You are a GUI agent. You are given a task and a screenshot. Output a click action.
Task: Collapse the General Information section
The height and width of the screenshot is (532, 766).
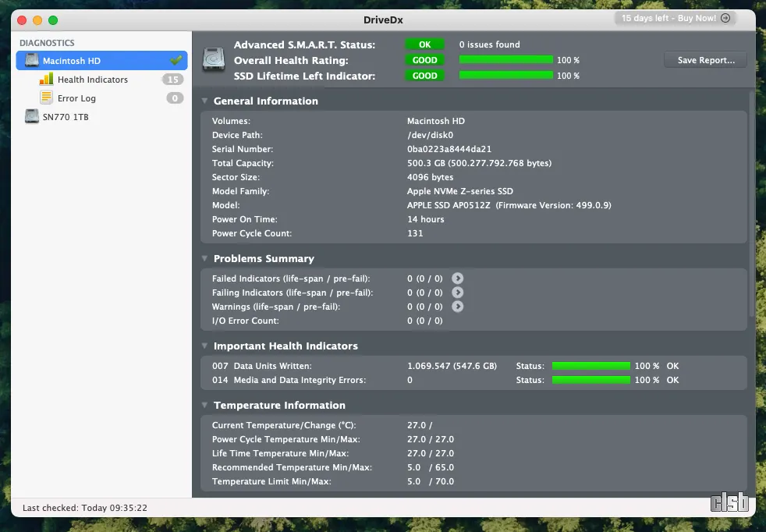coord(204,101)
